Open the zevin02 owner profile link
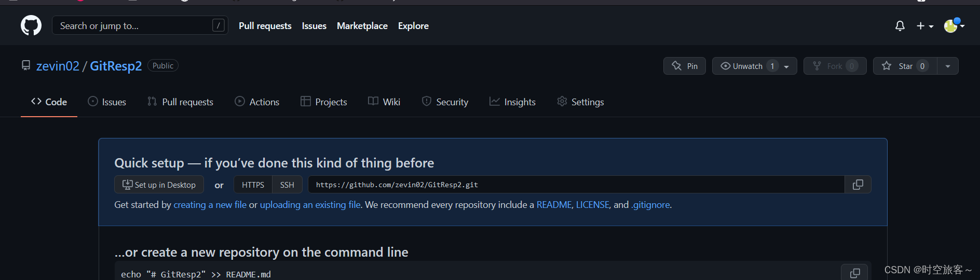The image size is (980, 280). [x=58, y=66]
